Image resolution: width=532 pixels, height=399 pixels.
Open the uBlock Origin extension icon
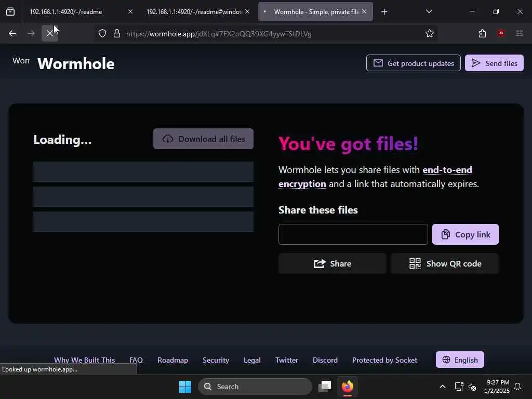(x=500, y=33)
